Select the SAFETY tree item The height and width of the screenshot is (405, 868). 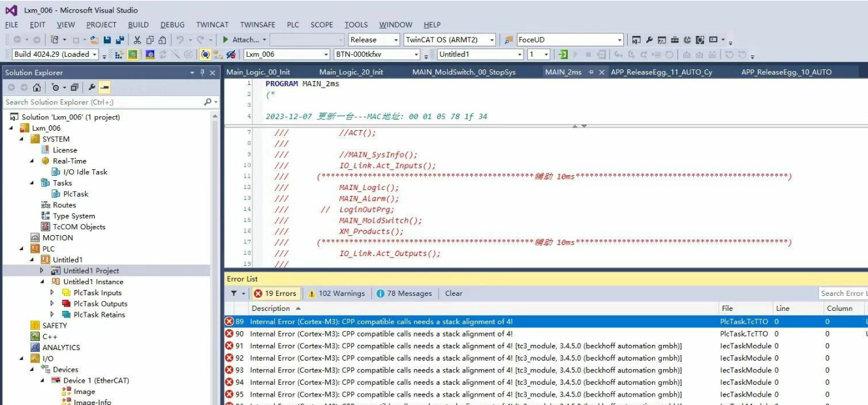(x=54, y=325)
